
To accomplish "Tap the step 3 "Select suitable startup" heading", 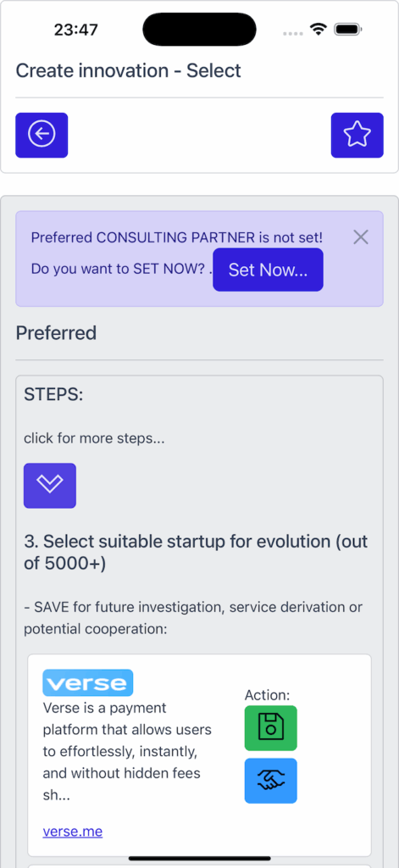I will (x=196, y=552).
